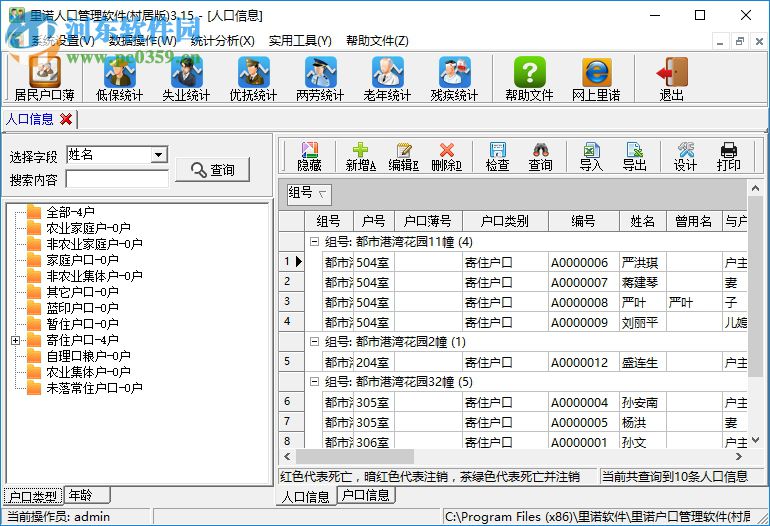Open the 系统设置(V) menu
The image size is (770, 526).
point(62,41)
